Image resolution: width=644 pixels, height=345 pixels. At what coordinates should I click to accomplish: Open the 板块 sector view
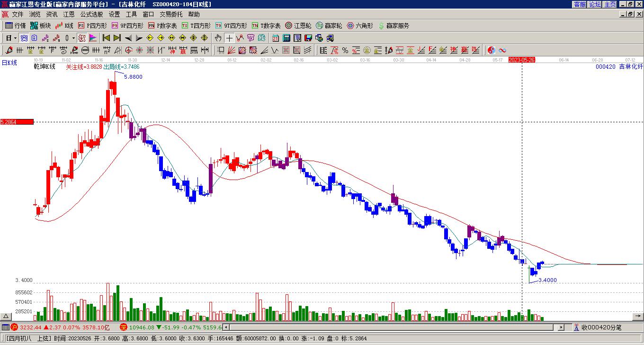coord(40,26)
